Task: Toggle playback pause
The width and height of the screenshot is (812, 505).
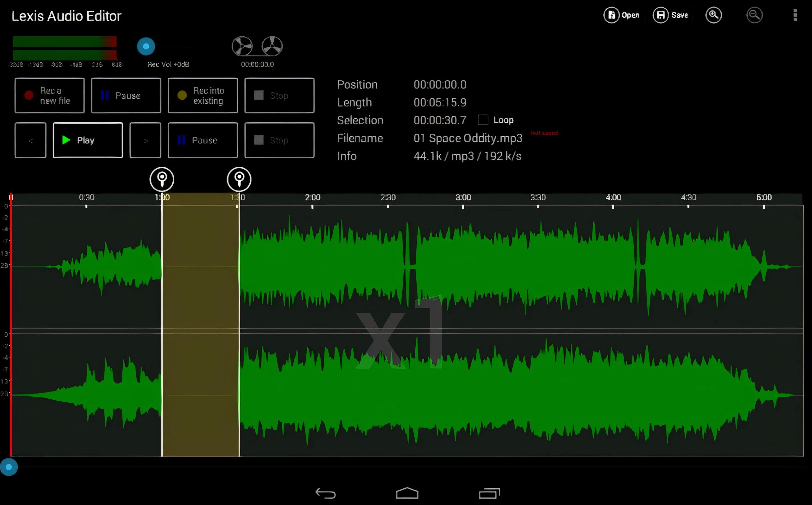Action: pos(203,140)
